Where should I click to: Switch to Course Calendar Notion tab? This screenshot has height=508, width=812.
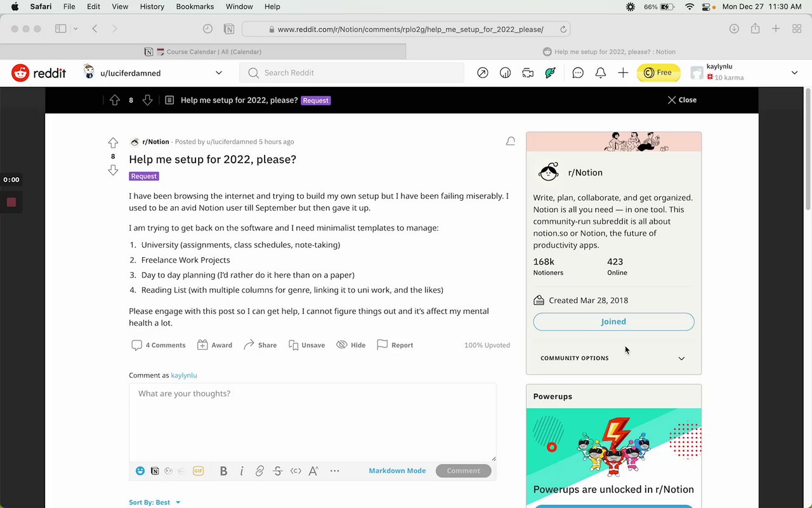tap(203, 51)
